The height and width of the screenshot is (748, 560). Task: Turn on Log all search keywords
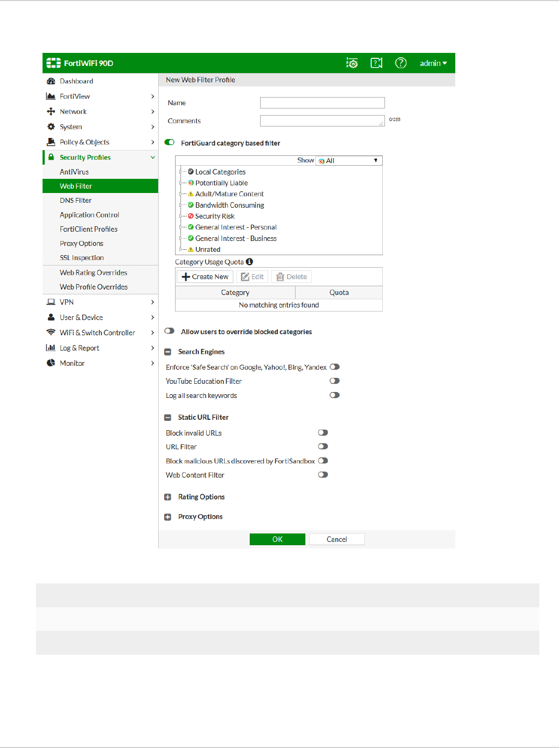(x=335, y=395)
